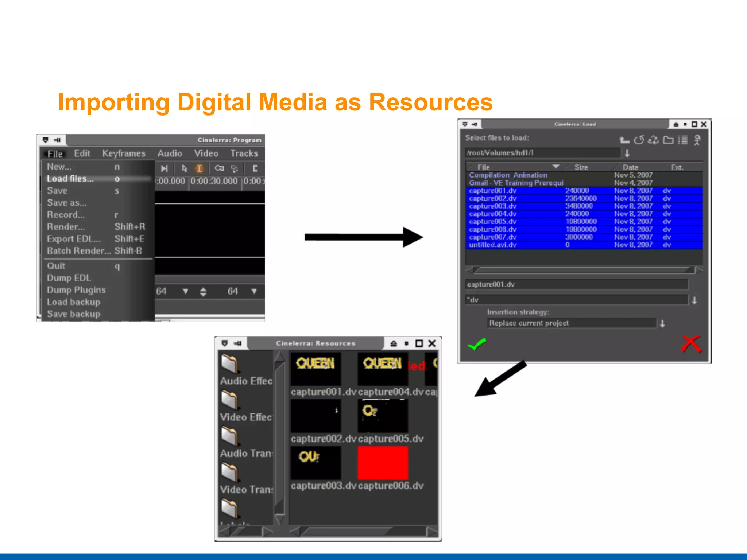Select untitled.avi.dv in the file list

tap(584, 245)
